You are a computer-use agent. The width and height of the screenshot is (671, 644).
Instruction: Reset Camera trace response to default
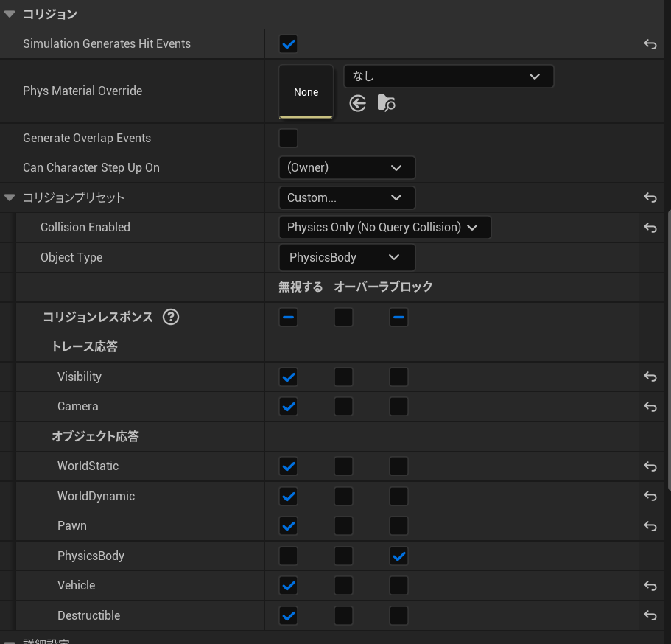click(x=650, y=406)
